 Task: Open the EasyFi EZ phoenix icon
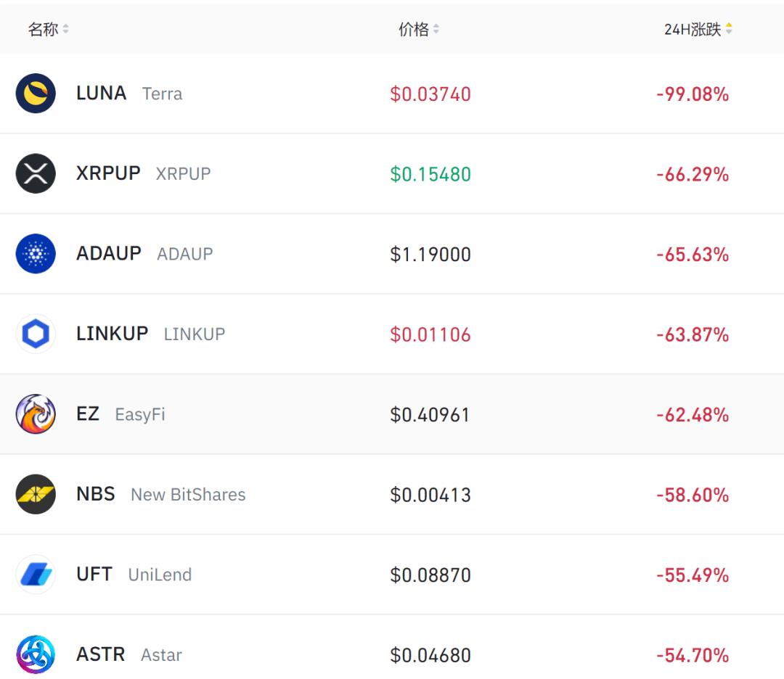36,414
